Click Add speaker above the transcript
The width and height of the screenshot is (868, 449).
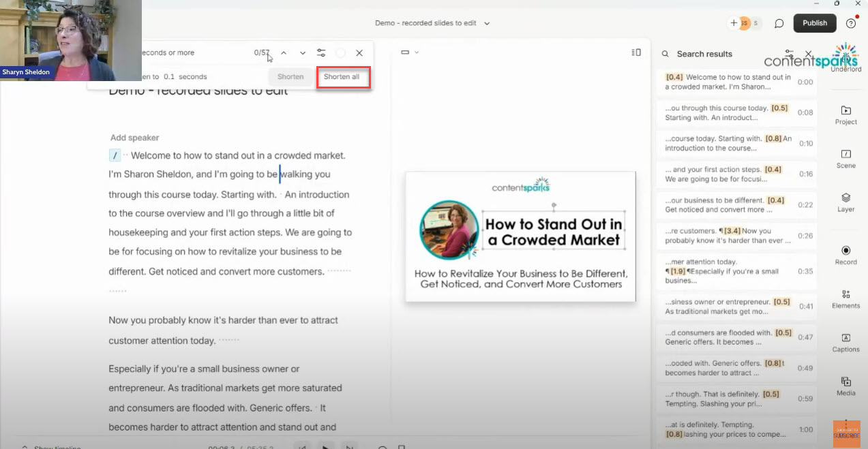pos(134,138)
